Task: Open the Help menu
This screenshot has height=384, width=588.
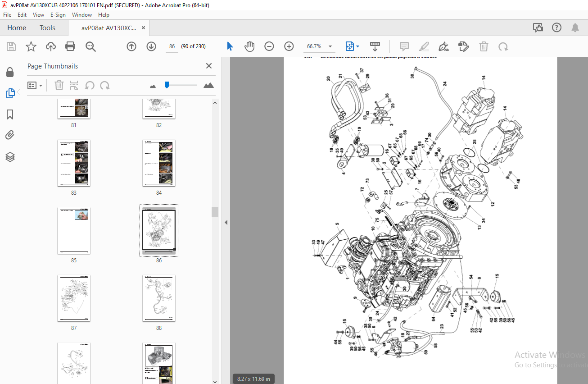Action: point(104,15)
